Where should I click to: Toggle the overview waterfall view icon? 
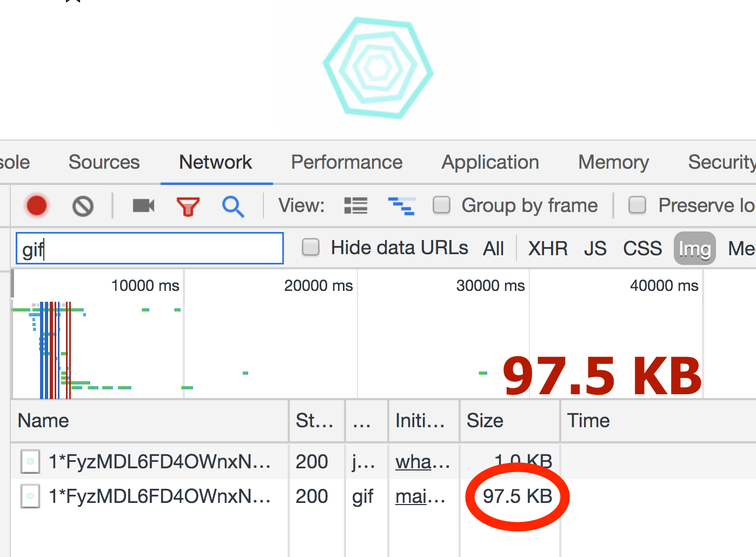[401, 206]
